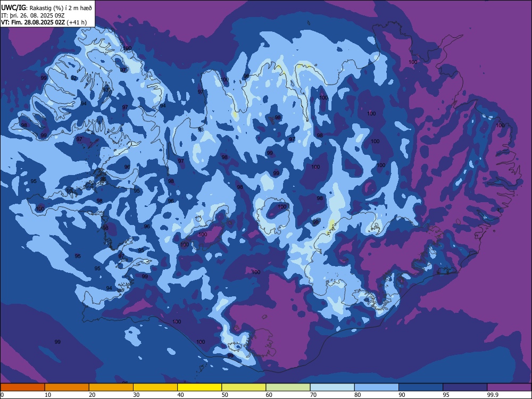Viewport: 532px width, 399px height.
Task: Click the dark indigo 95–99.9 legend swatch
Action: click(465, 387)
